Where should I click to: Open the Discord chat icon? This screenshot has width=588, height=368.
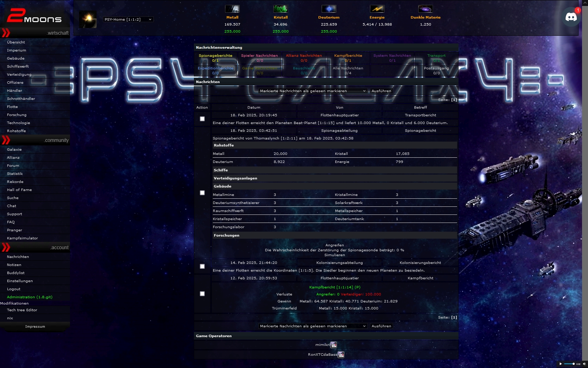click(571, 17)
